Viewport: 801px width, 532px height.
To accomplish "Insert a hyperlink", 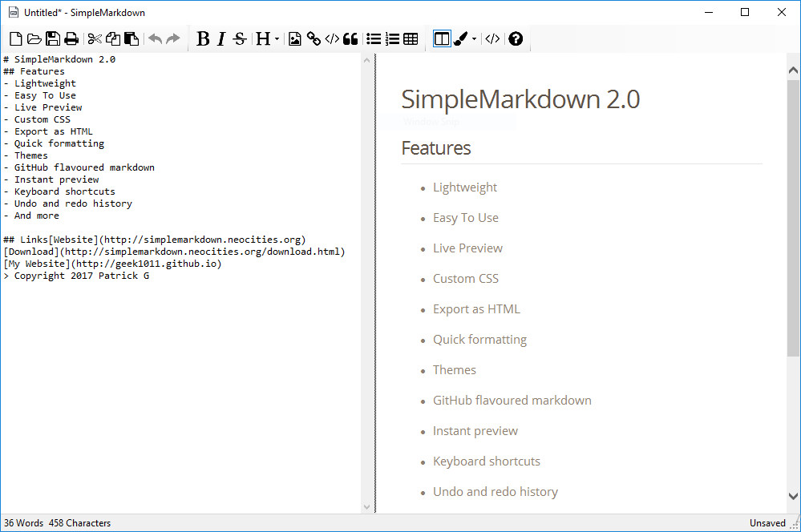I will pyautogui.click(x=314, y=38).
